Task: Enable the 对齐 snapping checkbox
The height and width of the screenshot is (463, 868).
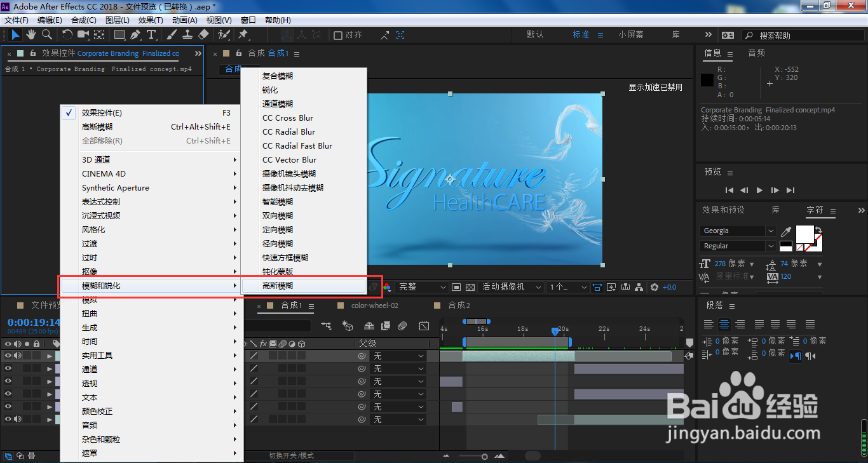Action: pos(338,35)
